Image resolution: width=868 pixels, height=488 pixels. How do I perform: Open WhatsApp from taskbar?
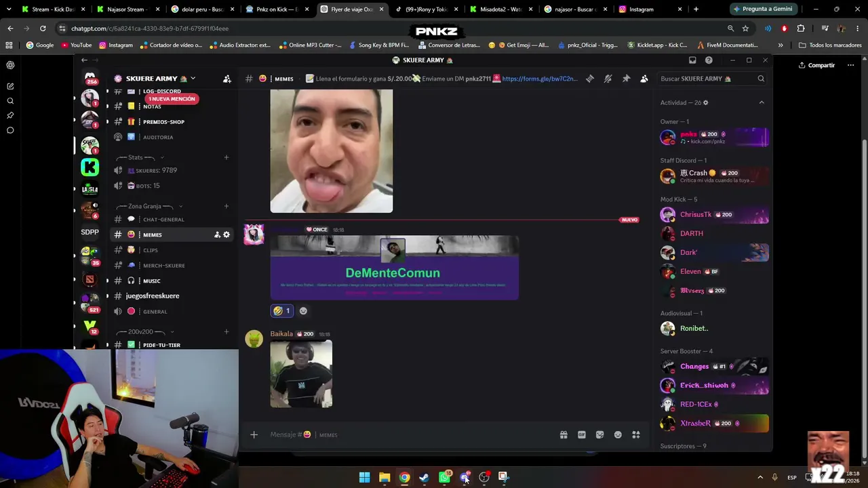pyautogui.click(x=445, y=477)
